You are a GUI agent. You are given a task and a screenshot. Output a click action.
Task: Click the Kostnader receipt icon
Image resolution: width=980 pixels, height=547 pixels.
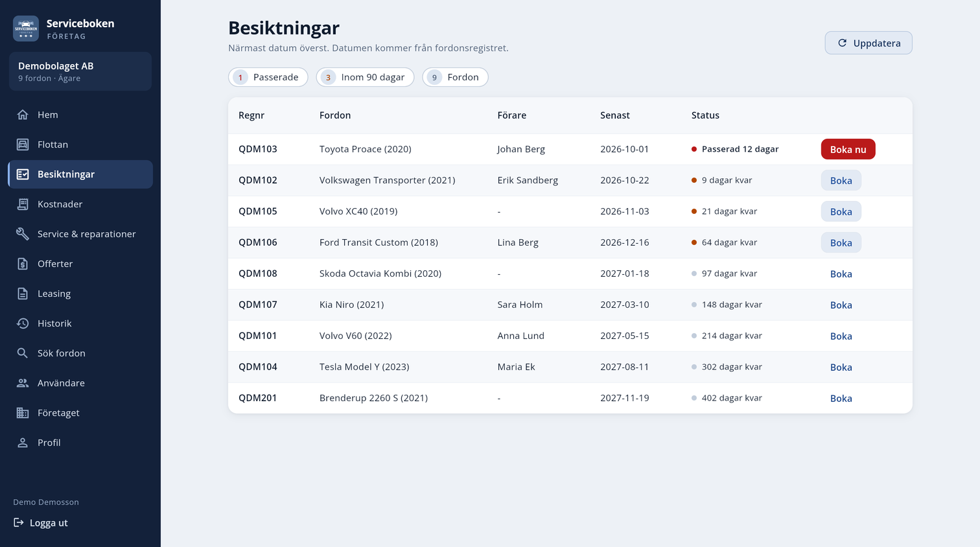(x=23, y=204)
